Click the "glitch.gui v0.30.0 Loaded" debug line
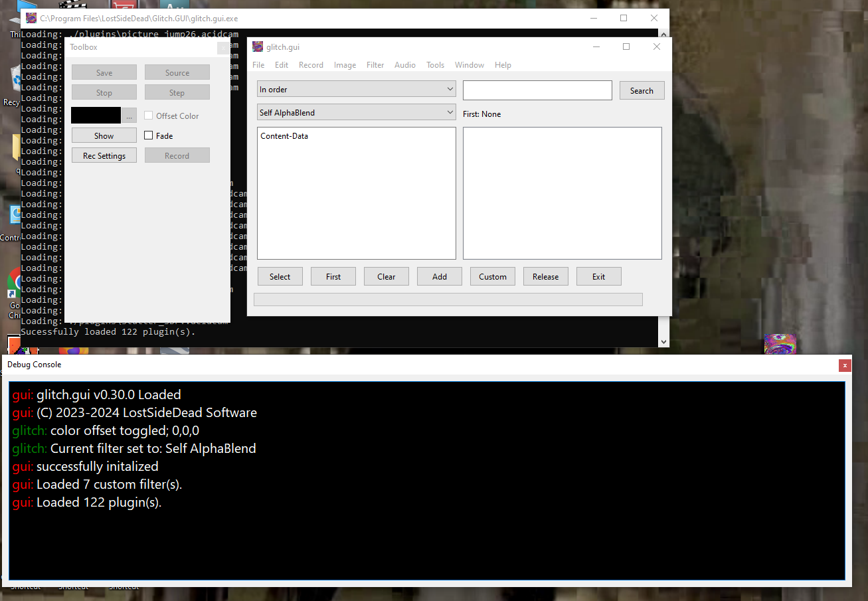Image resolution: width=868 pixels, height=601 pixels. [x=109, y=395]
